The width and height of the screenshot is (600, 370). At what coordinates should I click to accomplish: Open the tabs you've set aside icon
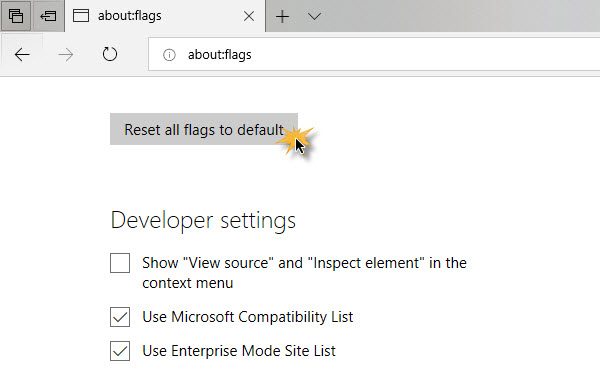click(x=16, y=16)
